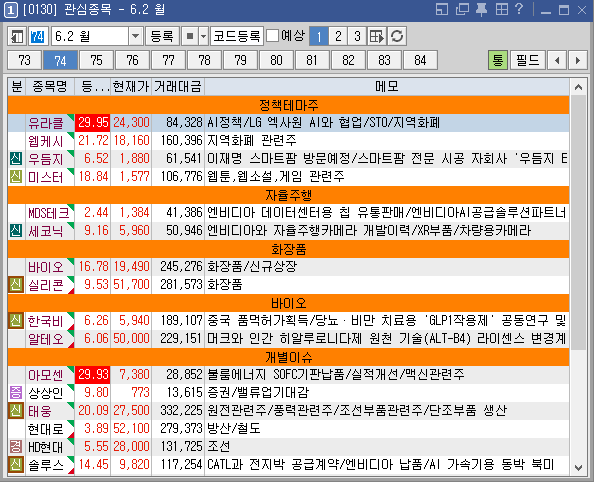Click the table export arrow icon

[377, 36]
